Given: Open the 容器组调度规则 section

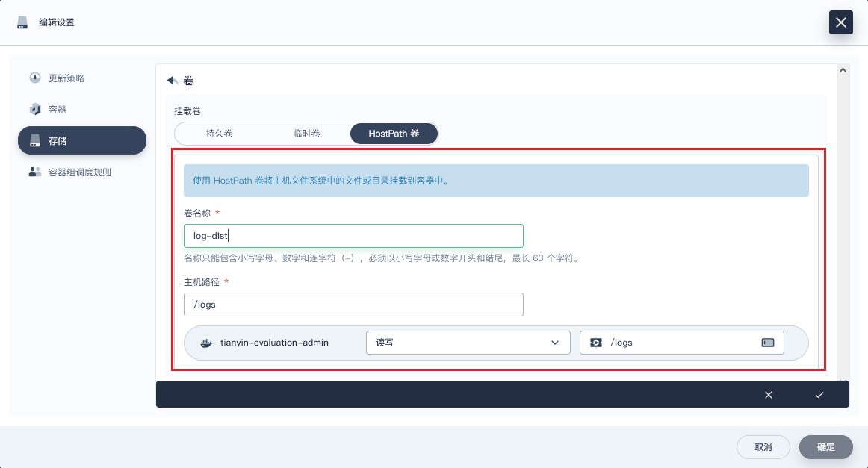Looking at the screenshot, I should (79, 172).
